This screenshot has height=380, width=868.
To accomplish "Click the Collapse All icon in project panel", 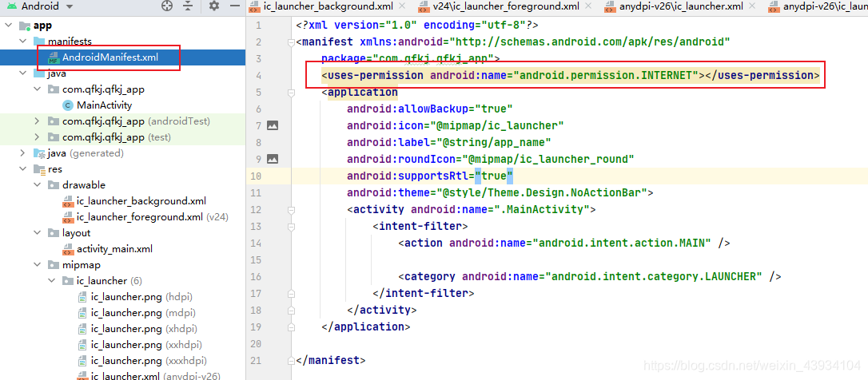I will pos(188,6).
